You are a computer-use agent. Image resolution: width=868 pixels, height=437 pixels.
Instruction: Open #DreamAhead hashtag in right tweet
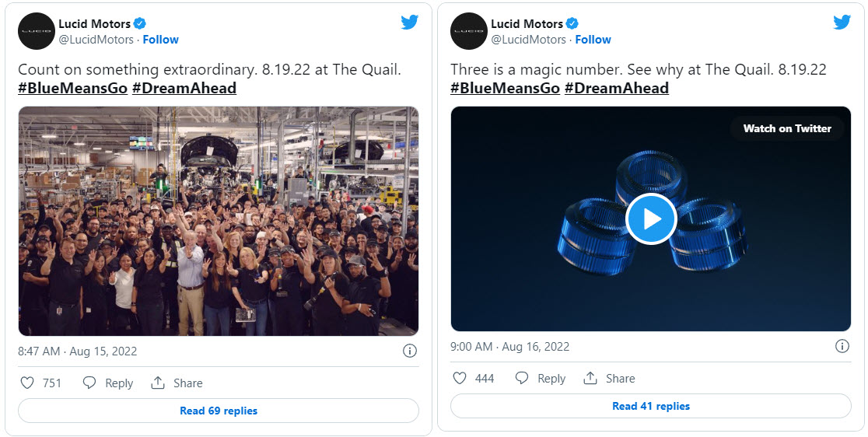click(616, 88)
